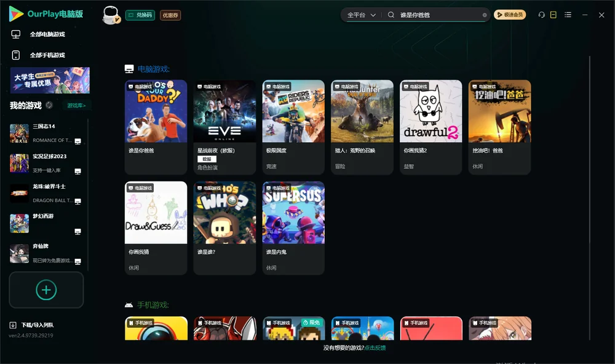
Task: Click PC icon beside 弃仙牌
Action: [x=77, y=262]
